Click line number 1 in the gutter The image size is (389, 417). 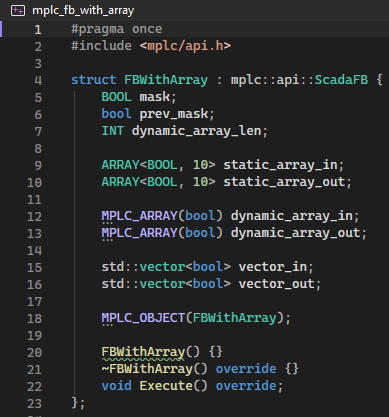tap(38, 30)
